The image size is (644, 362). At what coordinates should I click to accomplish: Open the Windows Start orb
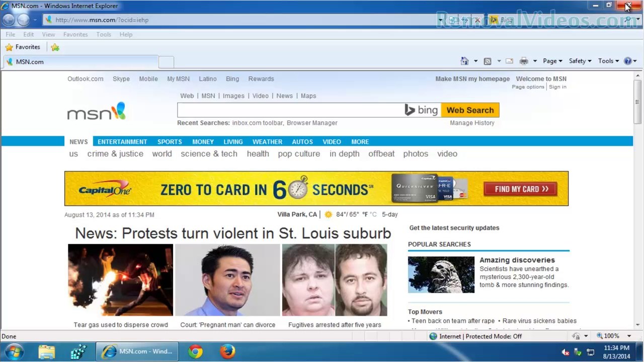pos(14,351)
